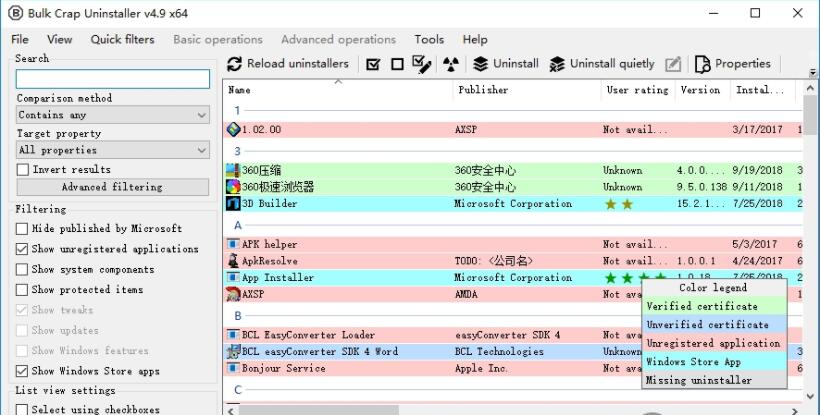Click the invert selection toolbar icon
820x415 pixels.
[x=421, y=64]
